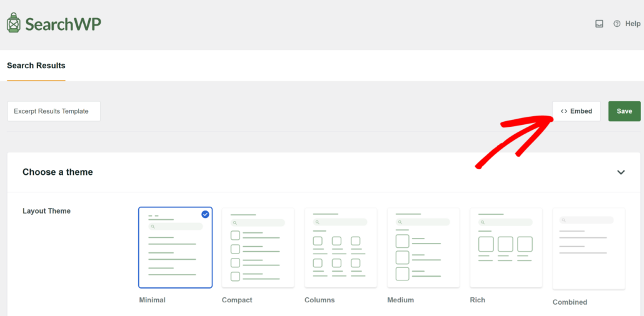Save the results template
The height and width of the screenshot is (316, 644).
(x=624, y=111)
